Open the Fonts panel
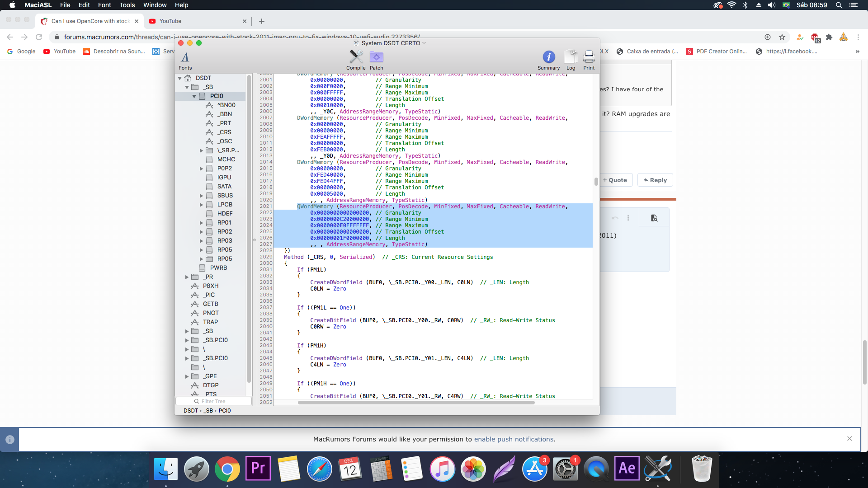The image size is (868, 488). pos(185,59)
